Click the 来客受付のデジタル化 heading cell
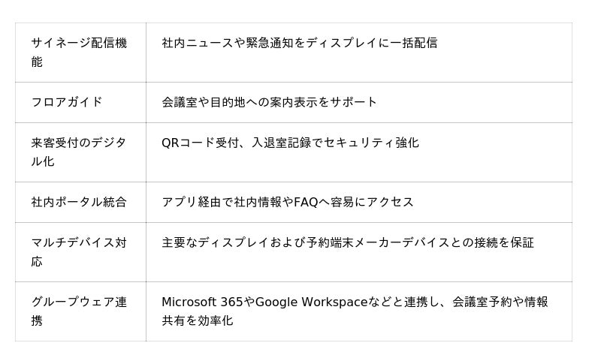This screenshot has width=601, height=364. pos(80,152)
